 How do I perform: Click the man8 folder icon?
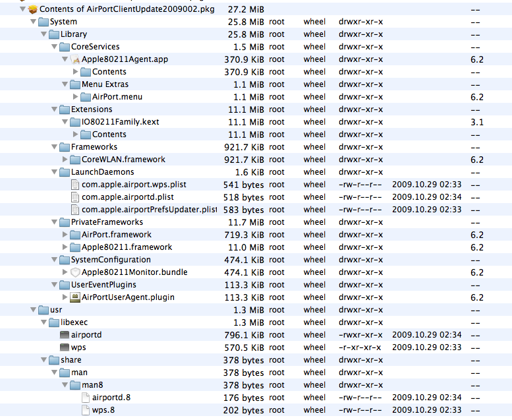[75, 385]
